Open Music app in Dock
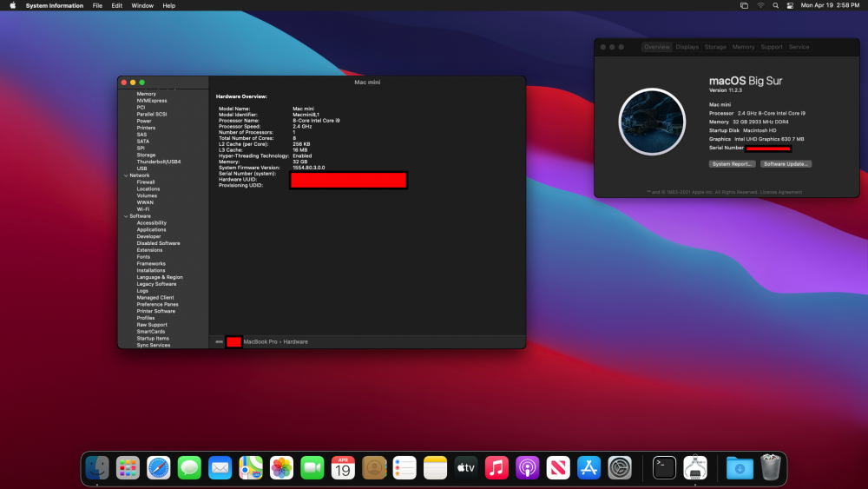The image size is (868, 489). pos(496,468)
